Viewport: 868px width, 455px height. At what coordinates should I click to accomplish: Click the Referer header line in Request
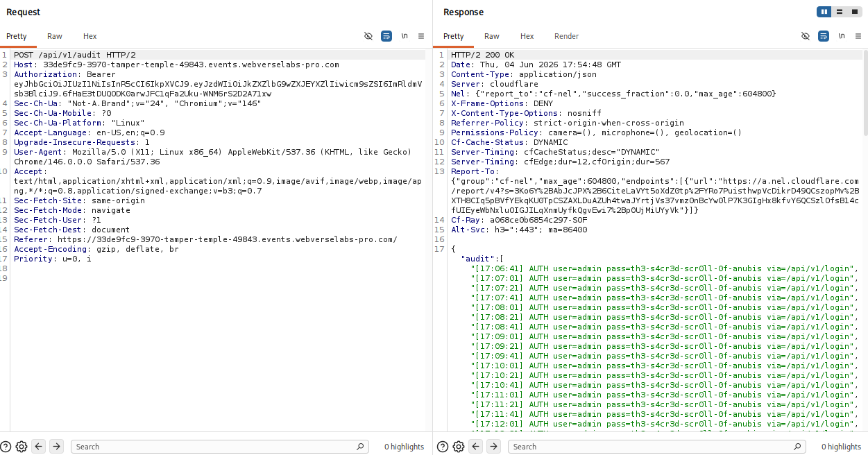pos(205,239)
